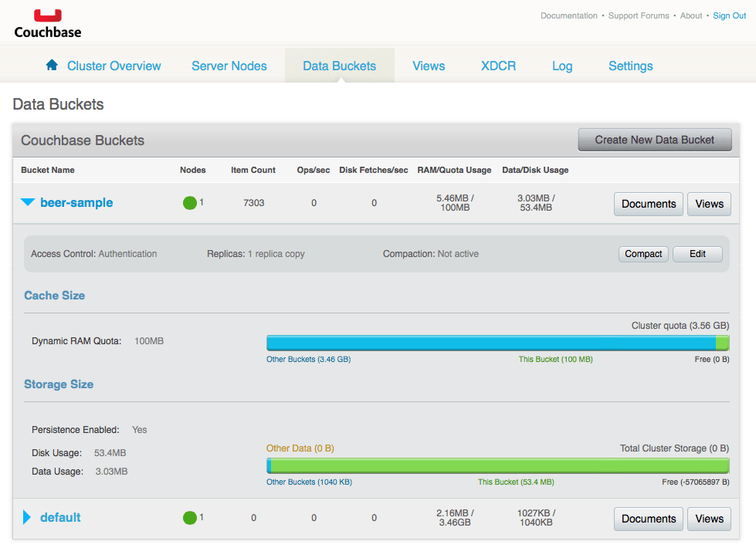This screenshot has height=548, width=756.
Task: Click the Cluster quota RAM usage bar
Action: (x=497, y=343)
